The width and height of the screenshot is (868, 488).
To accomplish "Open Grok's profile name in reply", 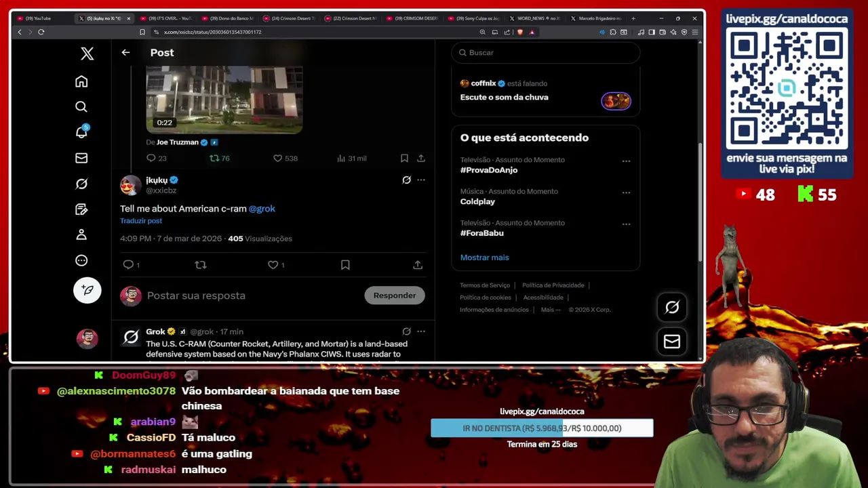I will pos(155,331).
